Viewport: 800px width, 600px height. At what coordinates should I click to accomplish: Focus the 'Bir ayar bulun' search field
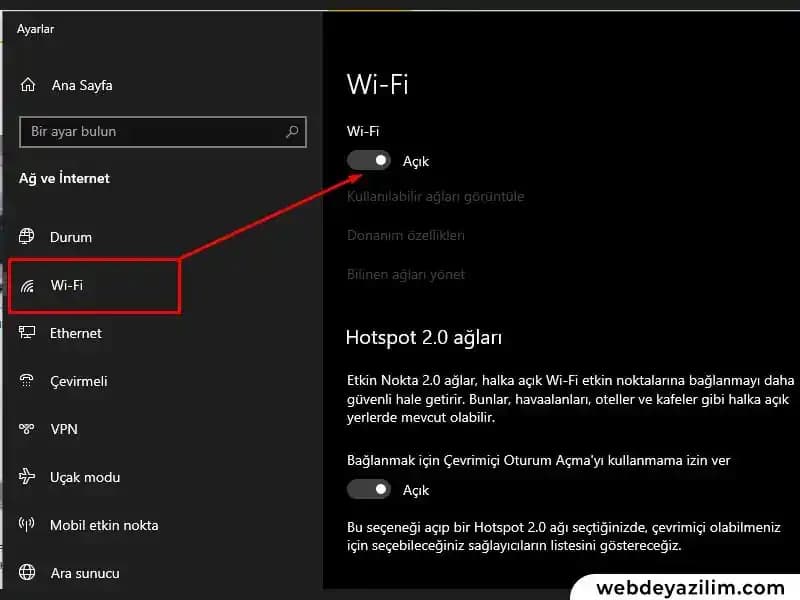click(150, 131)
